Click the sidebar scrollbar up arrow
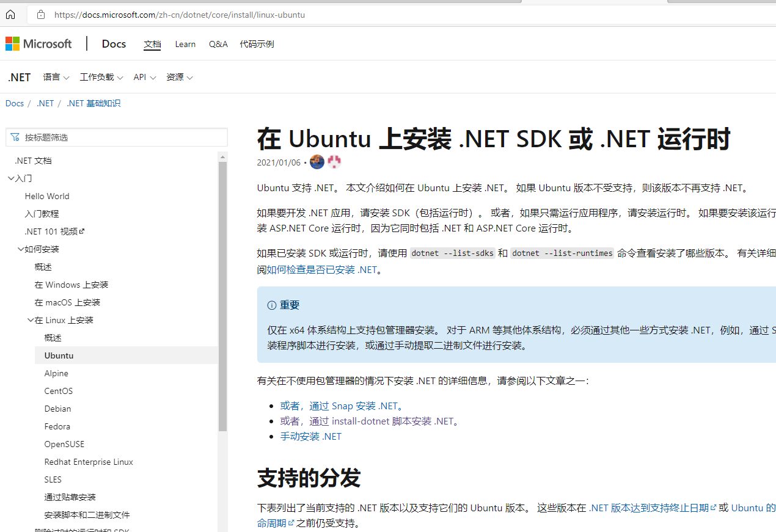 click(x=222, y=157)
